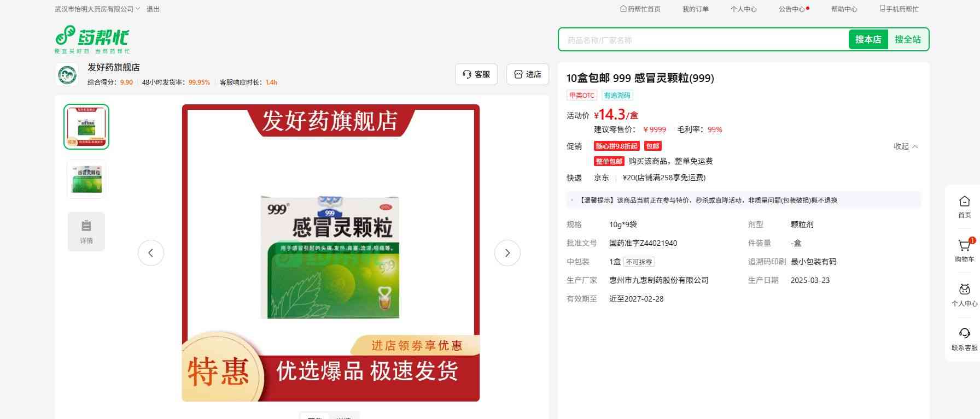Image resolution: width=980 pixels, height=419 pixels.
Task: Click the 药帮忙 logo
Action: pyautogui.click(x=92, y=39)
